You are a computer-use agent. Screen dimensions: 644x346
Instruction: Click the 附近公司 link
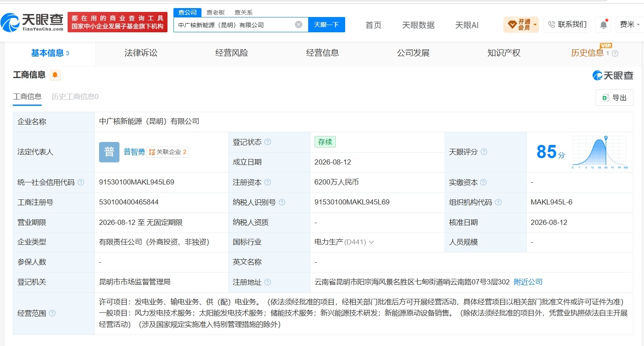tap(528, 282)
